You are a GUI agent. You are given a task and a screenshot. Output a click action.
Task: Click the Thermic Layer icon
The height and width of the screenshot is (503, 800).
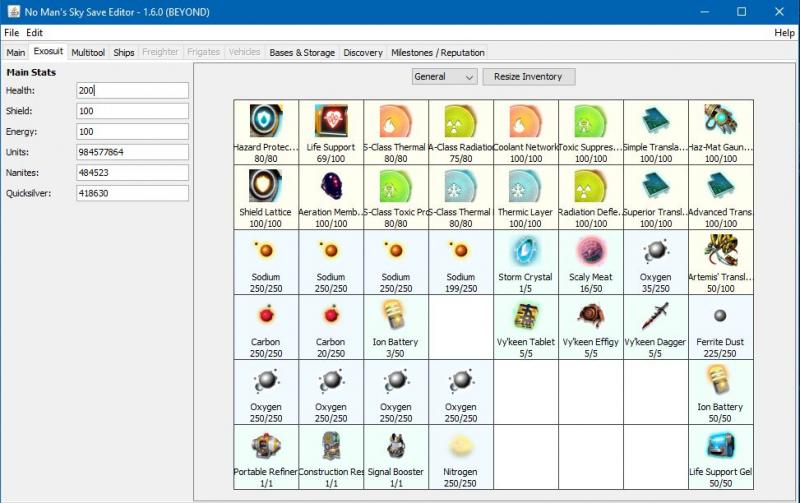point(526,186)
